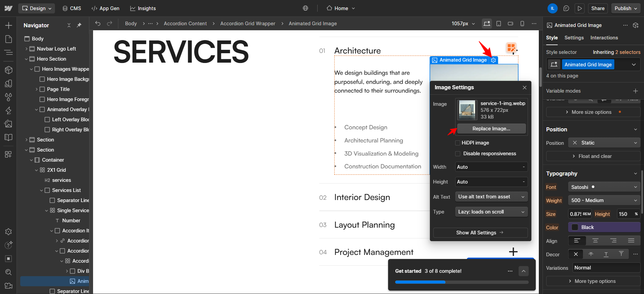Click Show All Settings

[x=480, y=233]
